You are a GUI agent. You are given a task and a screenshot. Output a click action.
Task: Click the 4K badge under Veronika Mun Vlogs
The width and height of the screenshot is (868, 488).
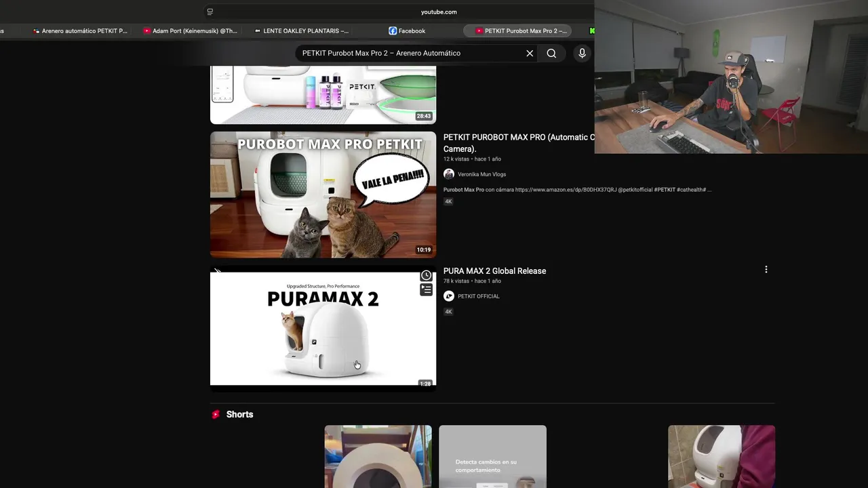coord(448,201)
